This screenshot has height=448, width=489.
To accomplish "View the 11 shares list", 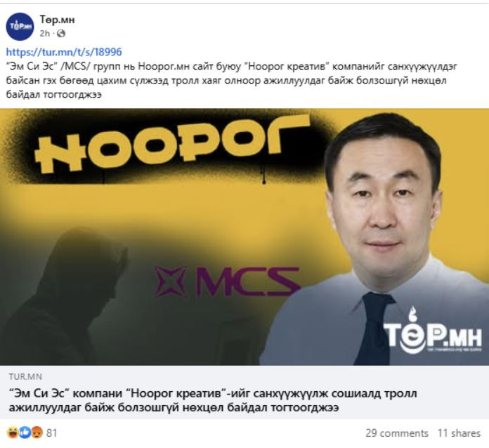I will (x=459, y=433).
